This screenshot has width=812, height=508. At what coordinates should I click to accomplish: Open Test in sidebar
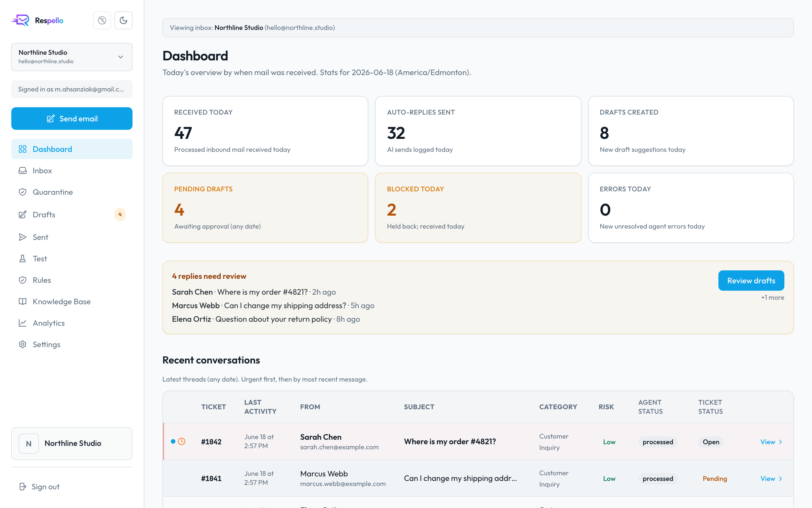[72, 259]
